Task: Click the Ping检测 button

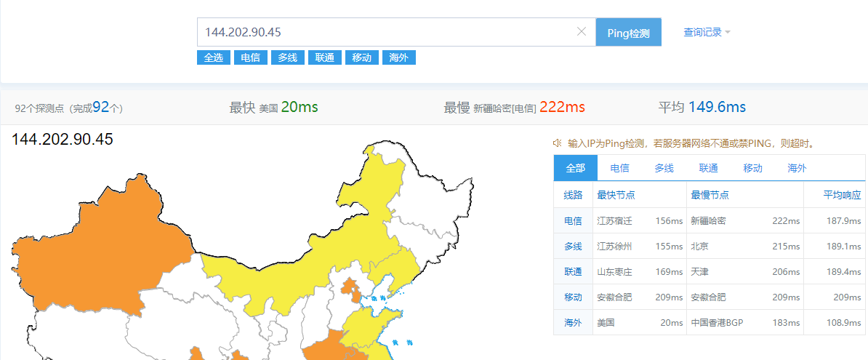Action: [628, 32]
